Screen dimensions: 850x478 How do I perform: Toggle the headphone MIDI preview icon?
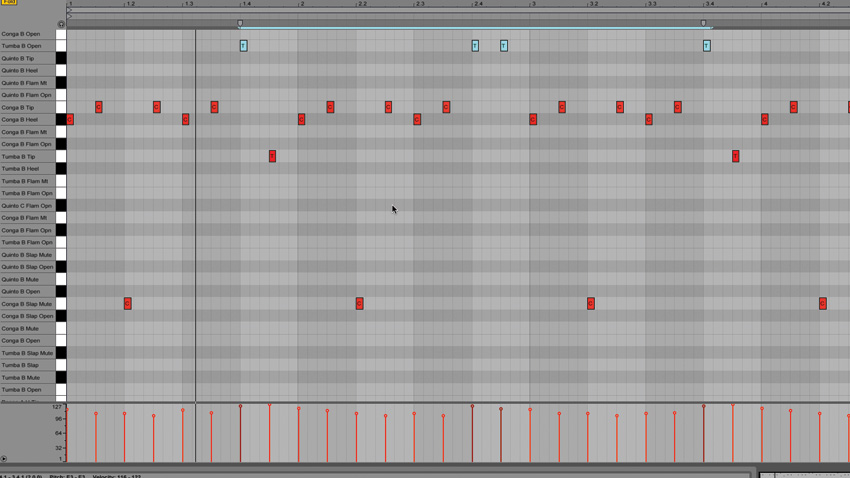click(x=61, y=24)
